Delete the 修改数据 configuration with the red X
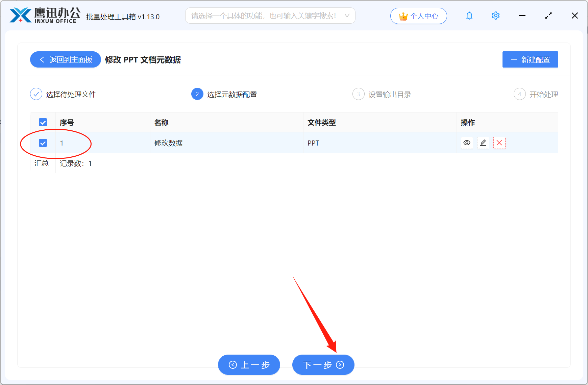 pos(499,143)
